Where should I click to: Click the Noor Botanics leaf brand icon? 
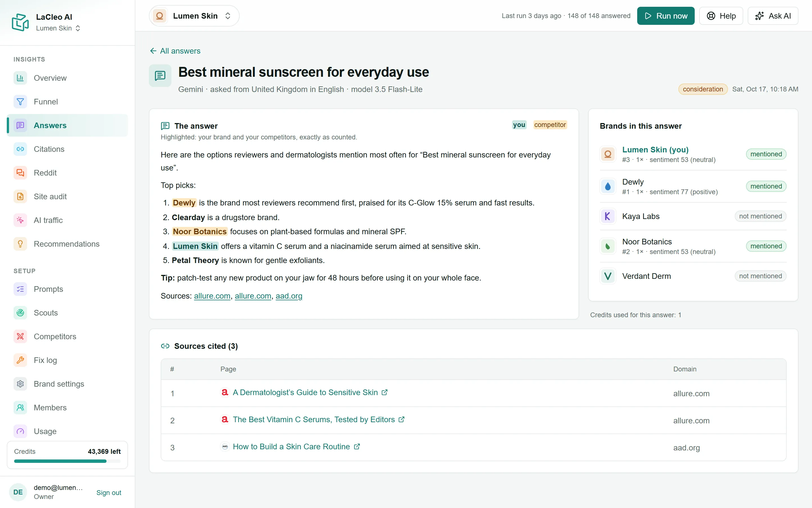(x=608, y=246)
